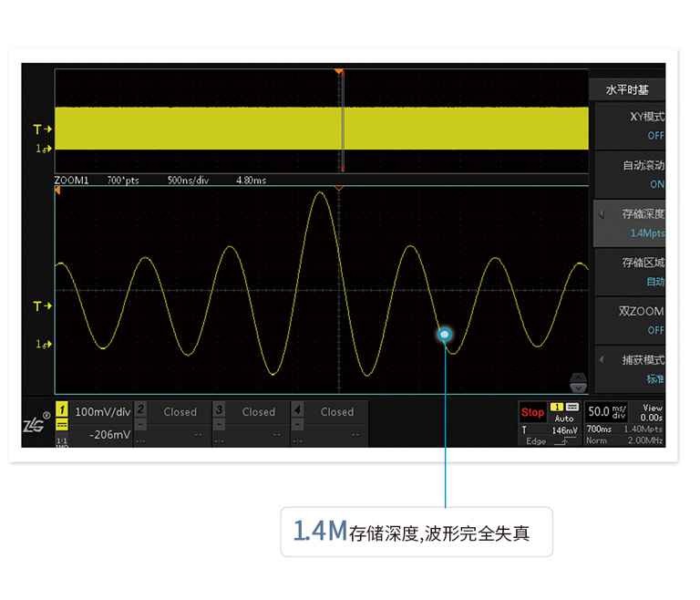The width and height of the screenshot is (700, 600).
Task: Click the 50.0 ms/div timebase box
Action: (x=609, y=412)
